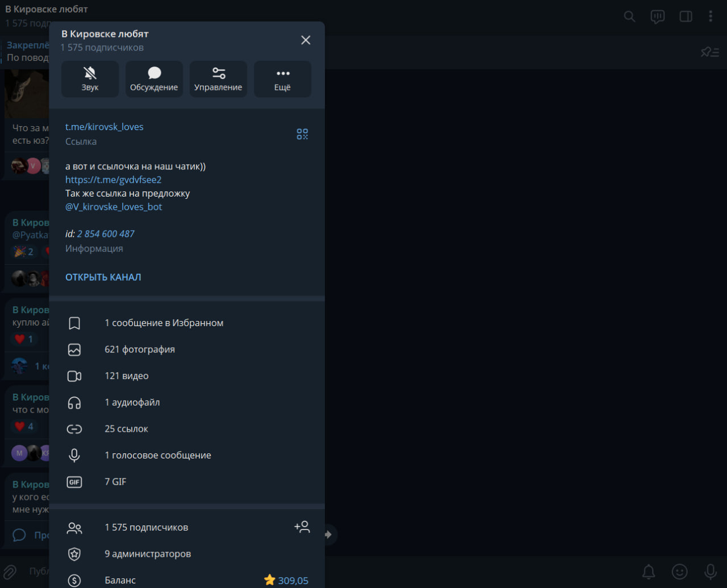Click the voice record microphone in message bar

(x=710, y=571)
